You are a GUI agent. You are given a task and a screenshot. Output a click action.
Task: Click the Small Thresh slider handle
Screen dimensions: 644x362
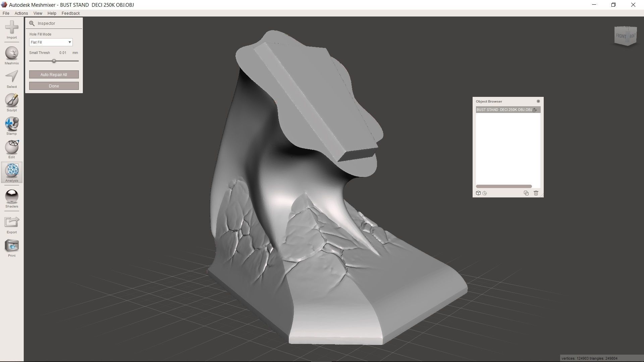[54, 61]
